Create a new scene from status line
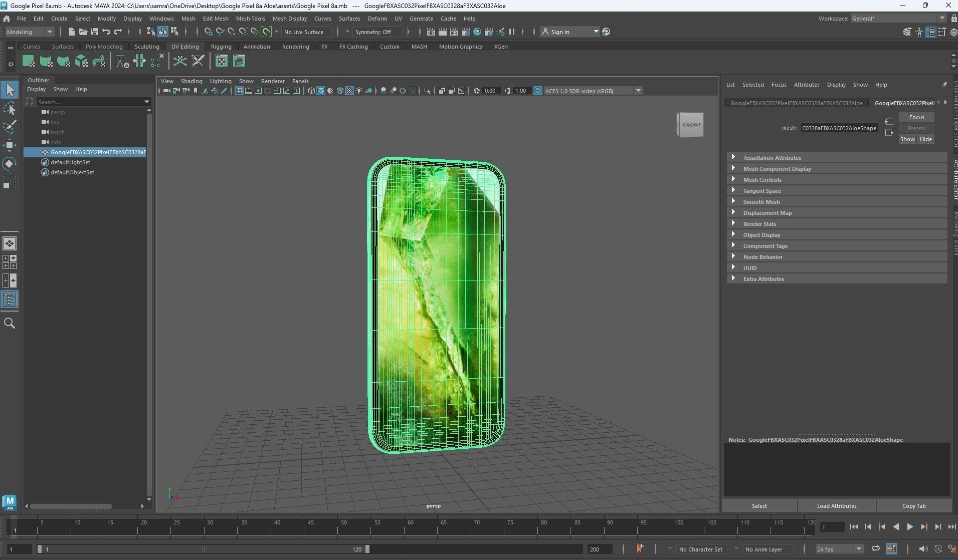The width and height of the screenshot is (958, 560). pyautogui.click(x=71, y=32)
